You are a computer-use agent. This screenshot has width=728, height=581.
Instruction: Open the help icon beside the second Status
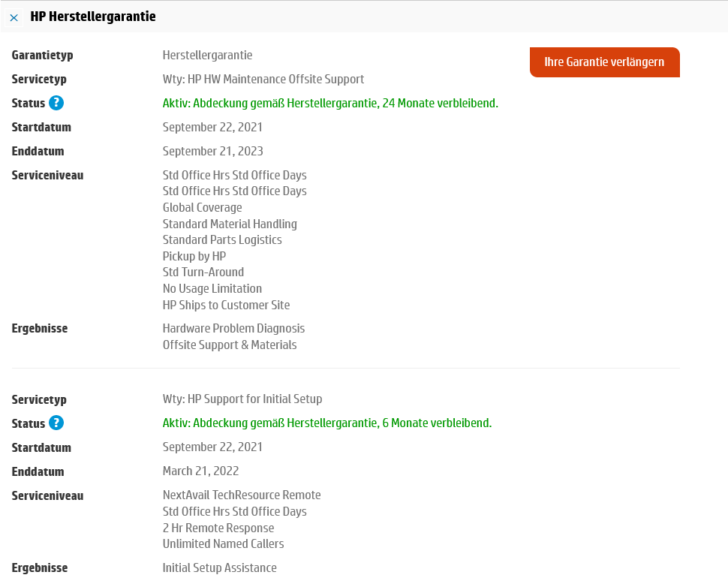coord(56,423)
